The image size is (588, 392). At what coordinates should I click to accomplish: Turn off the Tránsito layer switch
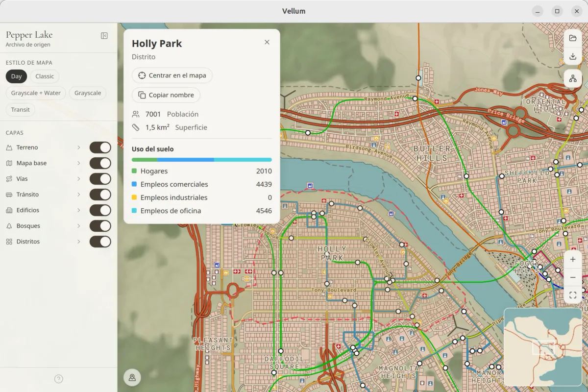[x=100, y=195]
